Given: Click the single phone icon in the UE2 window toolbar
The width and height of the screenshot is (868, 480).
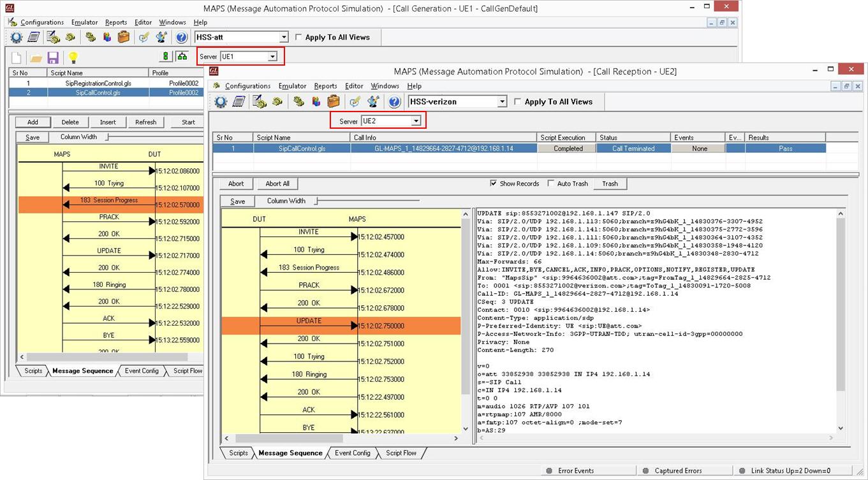Looking at the screenshot, I should pyautogui.click(x=276, y=101).
